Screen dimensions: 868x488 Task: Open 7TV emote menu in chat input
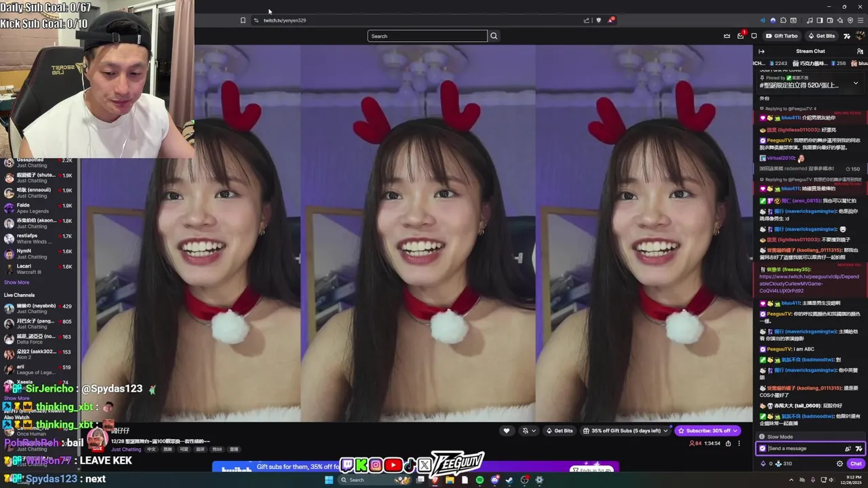pyautogui.click(x=859, y=449)
